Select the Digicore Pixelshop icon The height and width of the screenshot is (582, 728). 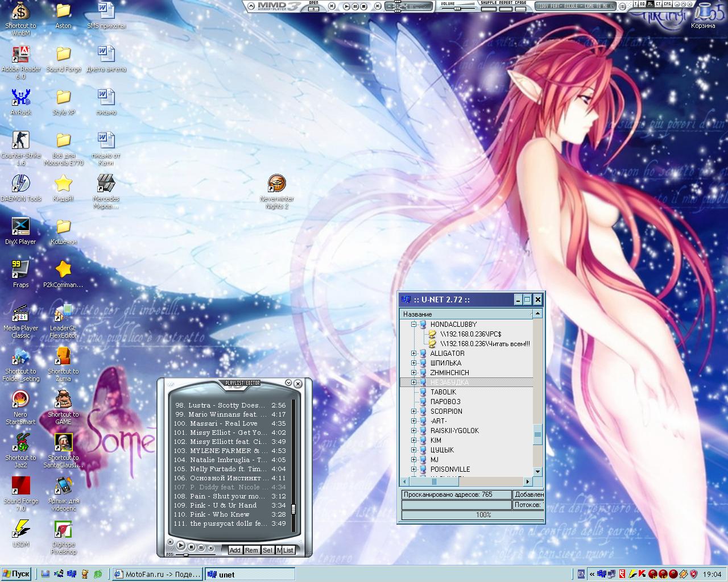[63, 537]
